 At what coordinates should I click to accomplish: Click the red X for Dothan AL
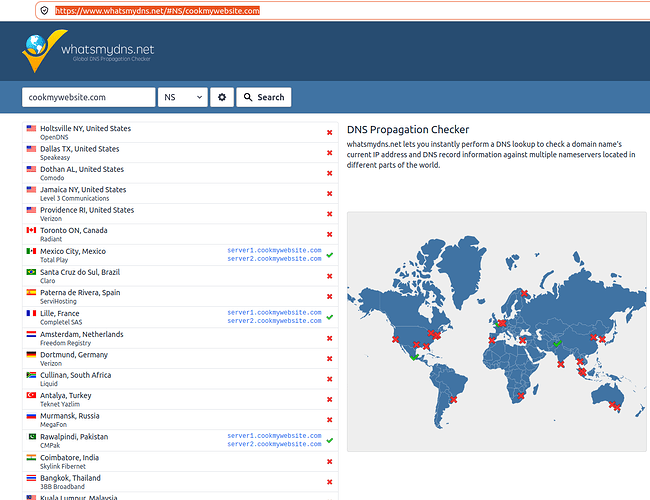330,173
